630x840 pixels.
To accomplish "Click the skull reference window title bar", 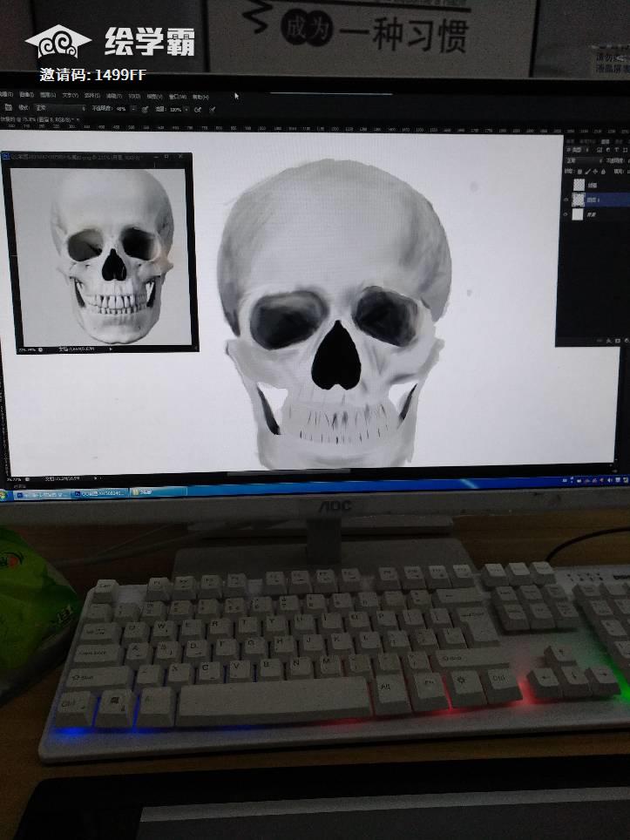I will pos(97,157).
